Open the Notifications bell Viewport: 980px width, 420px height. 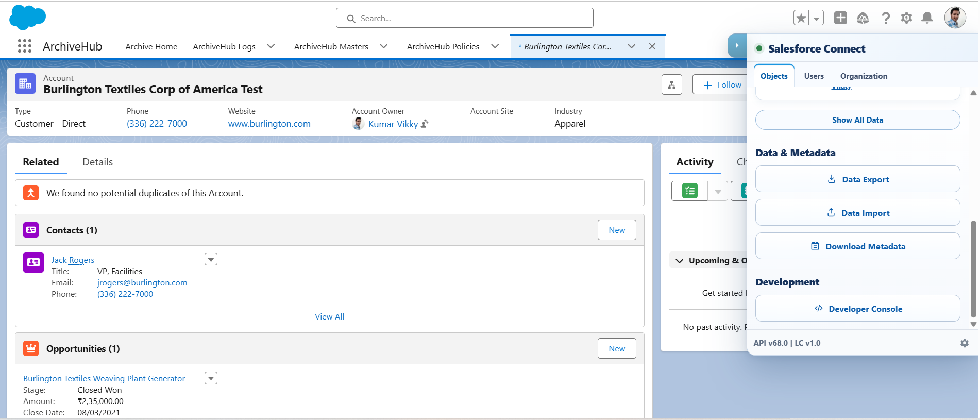tap(927, 18)
